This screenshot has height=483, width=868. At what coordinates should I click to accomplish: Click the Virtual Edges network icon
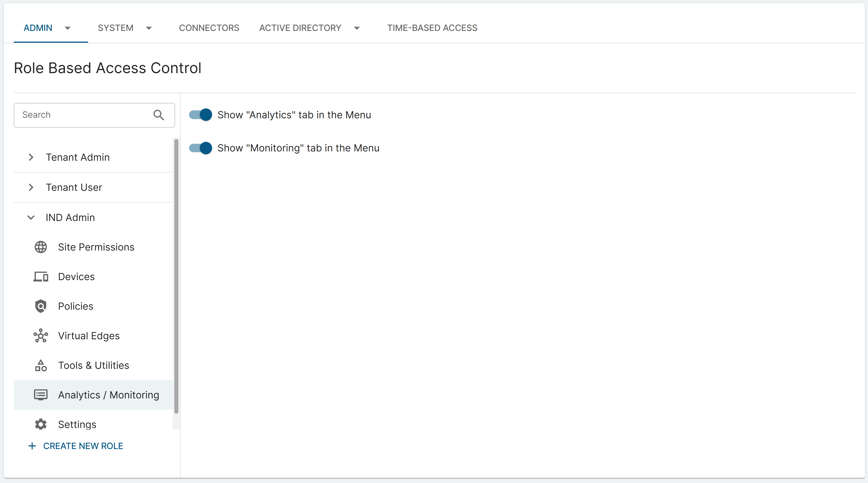[x=41, y=336]
